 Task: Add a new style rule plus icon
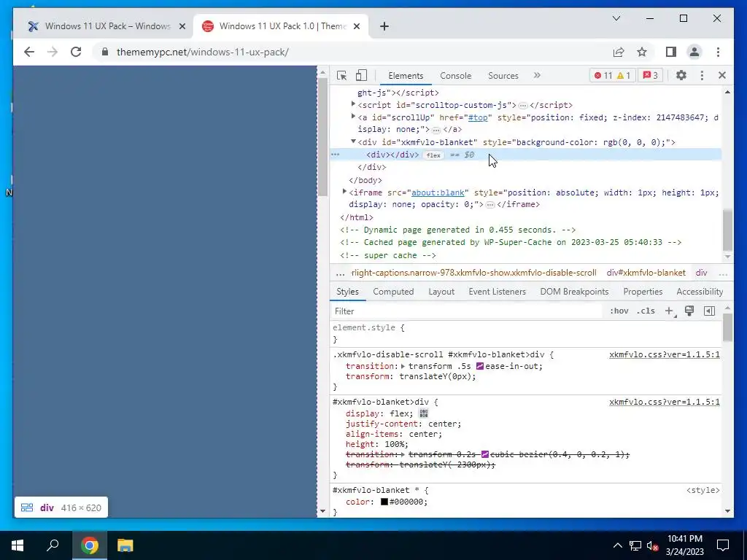pos(670,311)
